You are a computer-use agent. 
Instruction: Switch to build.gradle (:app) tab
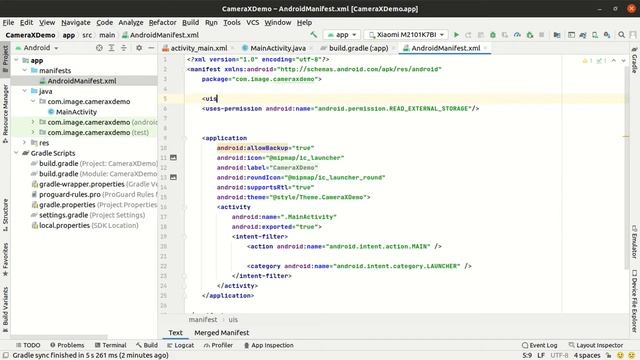[358, 48]
